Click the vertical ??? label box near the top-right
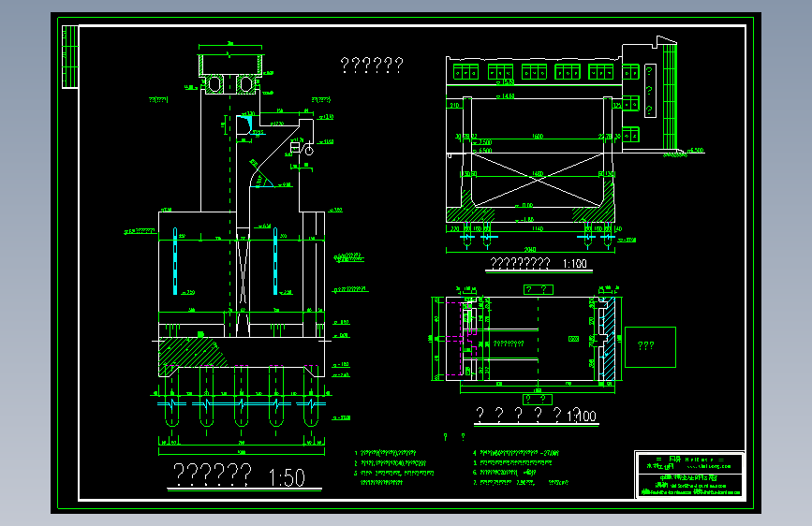812x526 pixels. (650, 91)
